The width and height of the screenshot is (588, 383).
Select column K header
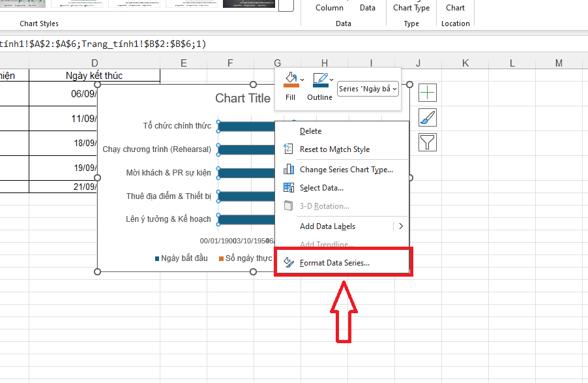click(x=465, y=63)
